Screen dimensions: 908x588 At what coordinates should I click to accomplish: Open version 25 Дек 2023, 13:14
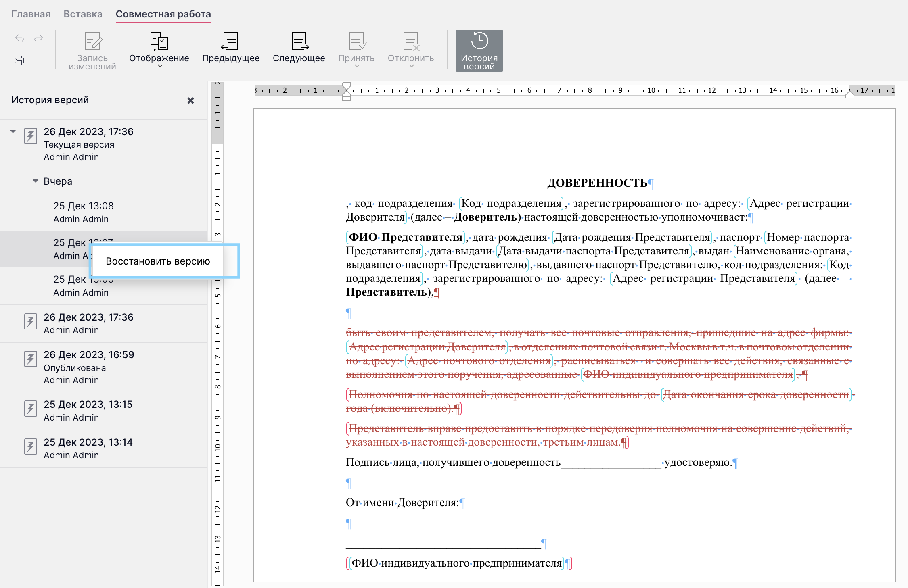coord(104,448)
